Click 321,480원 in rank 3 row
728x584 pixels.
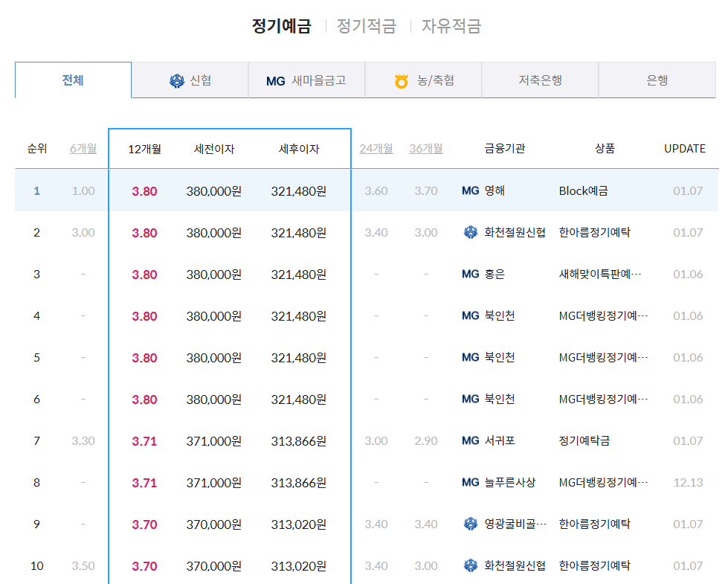pyautogui.click(x=298, y=275)
